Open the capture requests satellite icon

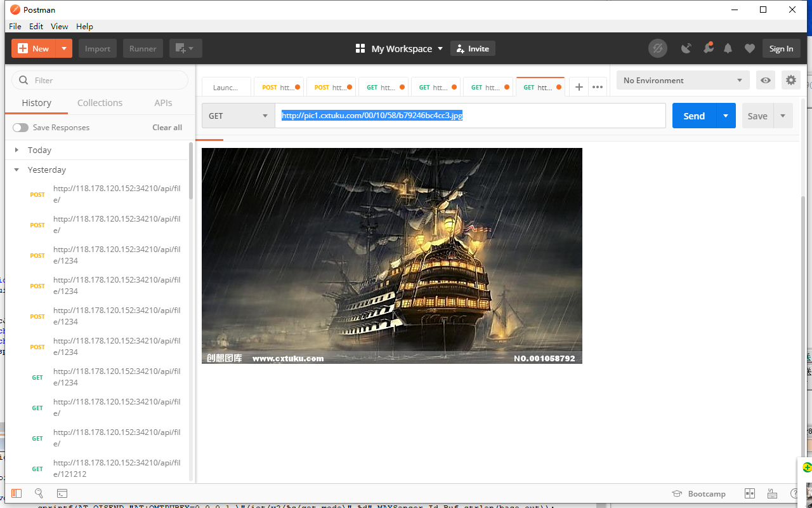coord(686,48)
